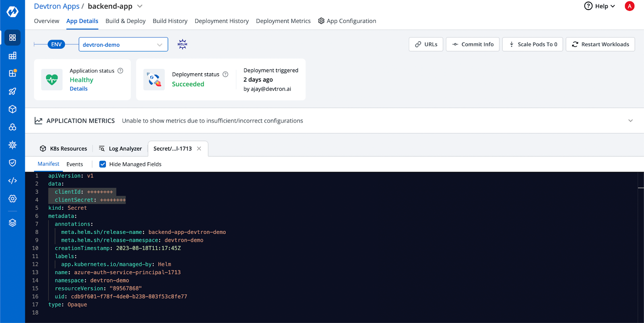
Task: Open the Deployment History tab
Action: tap(221, 21)
